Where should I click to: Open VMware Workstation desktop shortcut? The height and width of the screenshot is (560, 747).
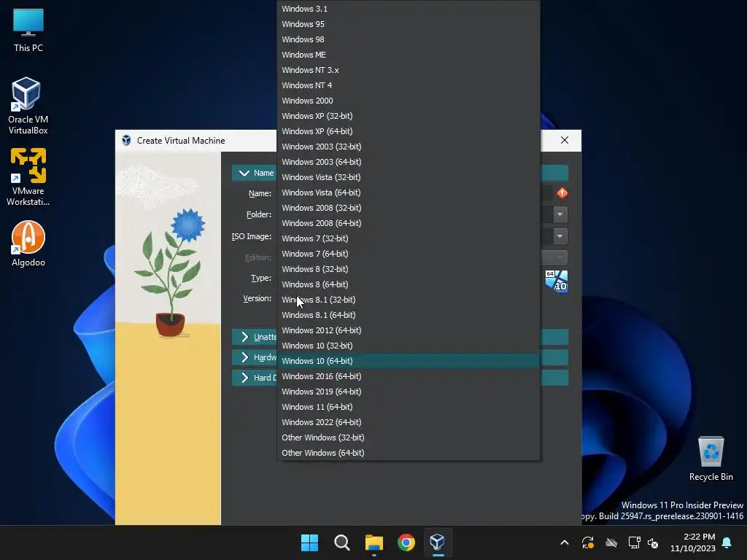(28, 176)
